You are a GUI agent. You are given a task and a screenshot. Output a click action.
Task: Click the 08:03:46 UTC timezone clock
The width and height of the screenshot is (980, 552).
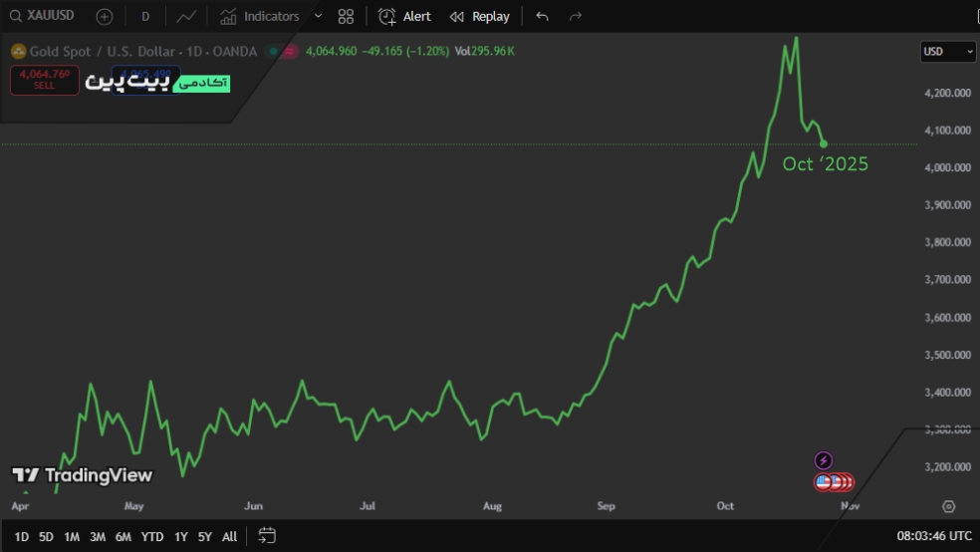tap(932, 536)
